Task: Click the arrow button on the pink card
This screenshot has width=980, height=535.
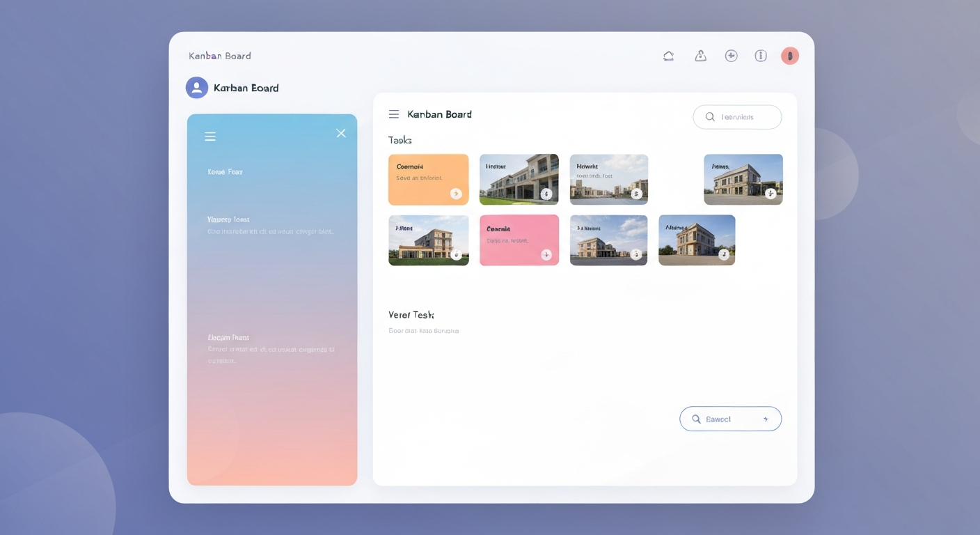Action: (x=546, y=255)
